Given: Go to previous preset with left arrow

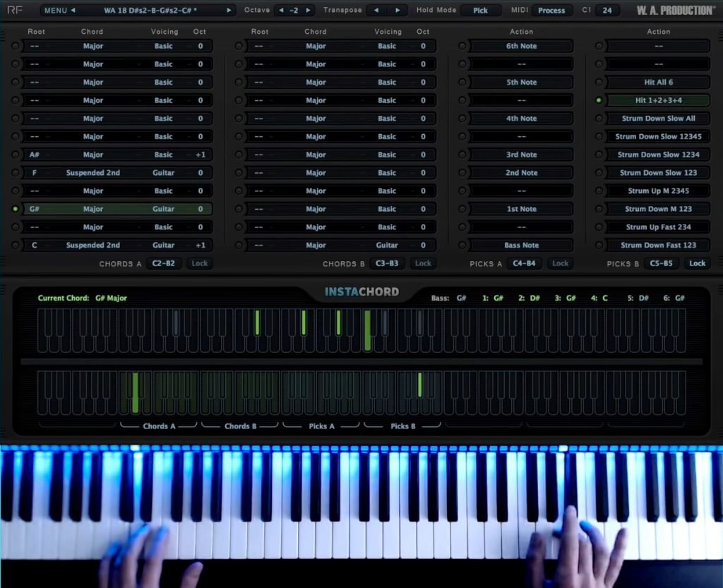Looking at the screenshot, I should tap(73, 10).
